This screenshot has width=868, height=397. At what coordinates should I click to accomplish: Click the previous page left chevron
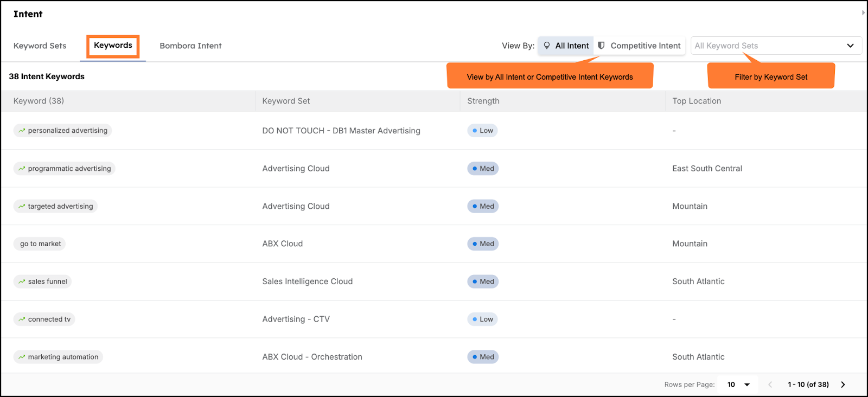[770, 385]
